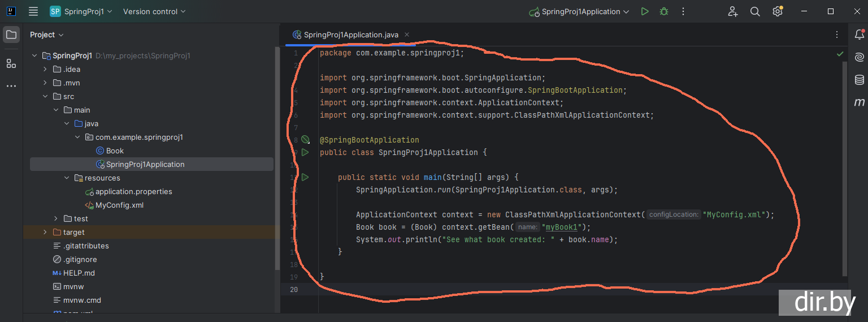Open the Maven tool window
Viewport: 868px width, 322px height.
[x=859, y=102]
